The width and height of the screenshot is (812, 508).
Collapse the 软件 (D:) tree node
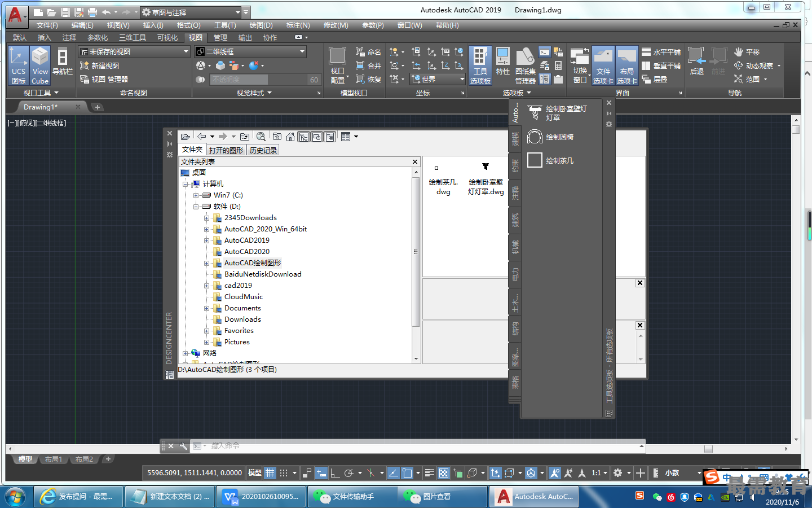pos(196,207)
